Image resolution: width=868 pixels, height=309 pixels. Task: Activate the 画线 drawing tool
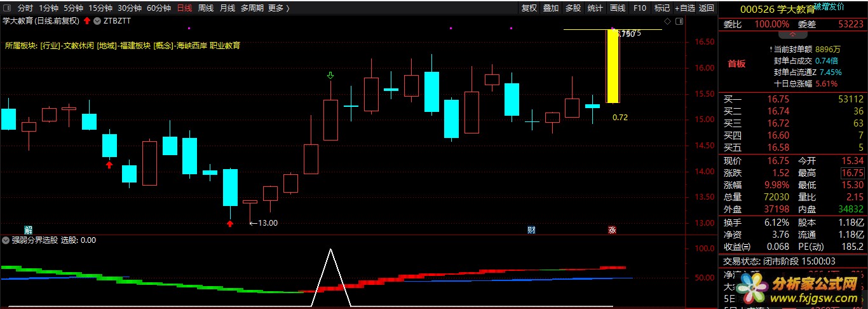[618, 8]
